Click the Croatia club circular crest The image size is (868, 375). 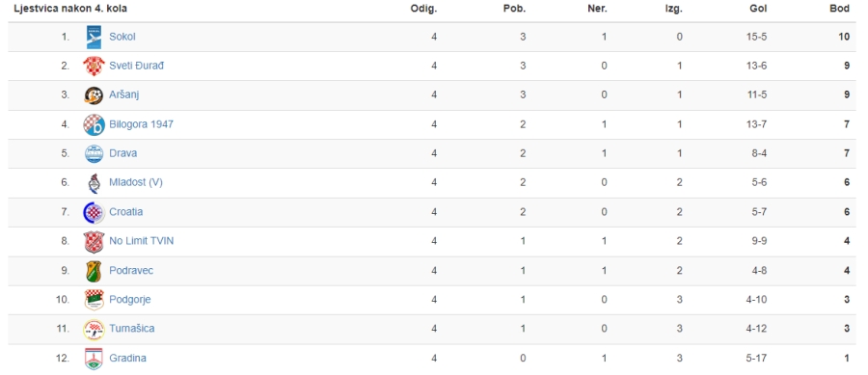click(95, 212)
